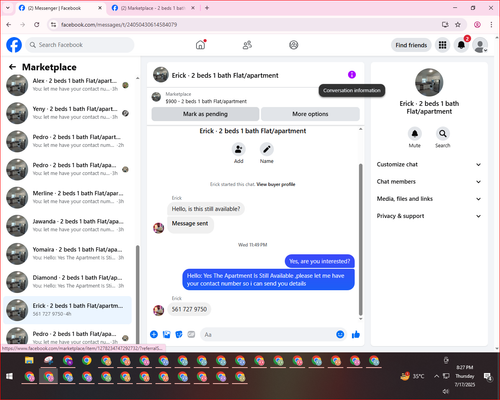Expand Media, files and links section
This screenshot has height=400, width=500.
point(429,199)
